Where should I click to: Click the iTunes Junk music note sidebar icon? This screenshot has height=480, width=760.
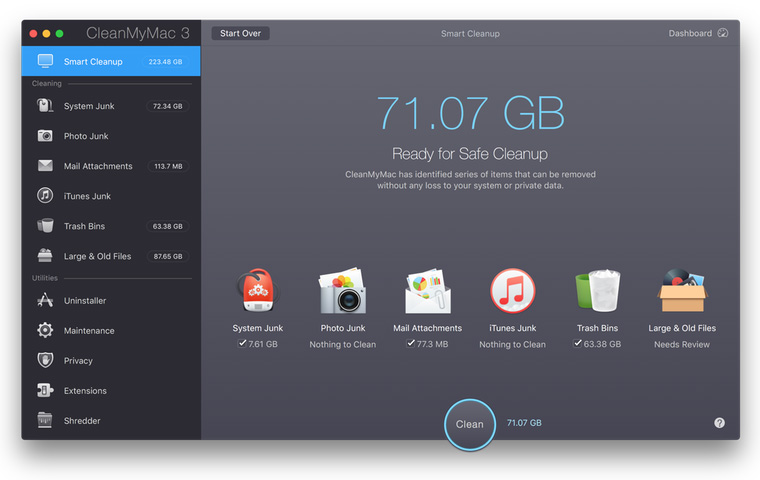(x=45, y=195)
